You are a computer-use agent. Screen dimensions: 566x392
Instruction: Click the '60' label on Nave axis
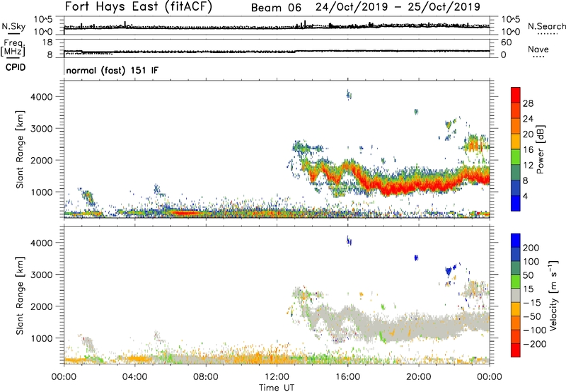click(506, 42)
